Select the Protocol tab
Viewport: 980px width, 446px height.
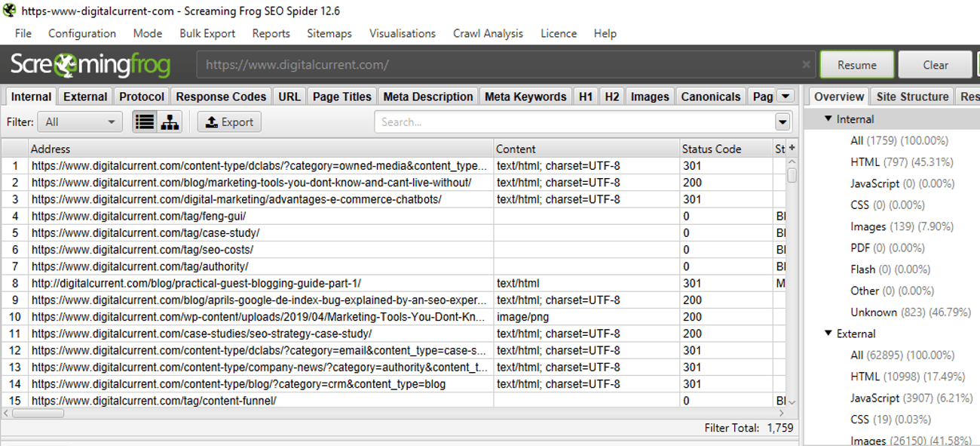(142, 97)
